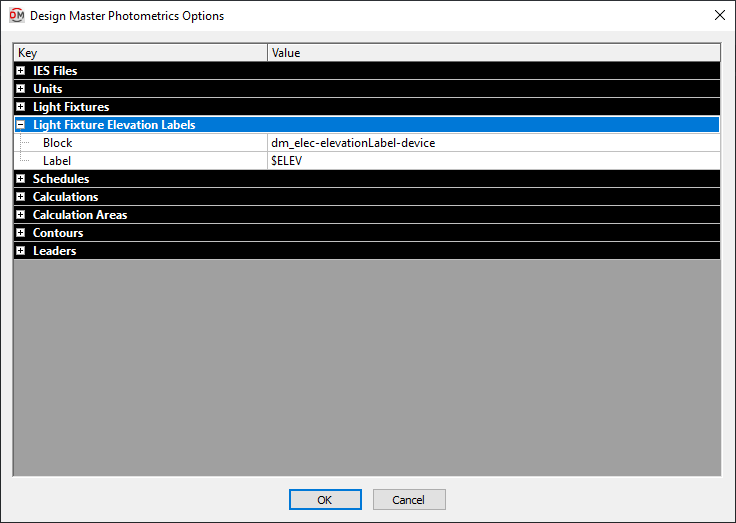Close the Photometrics Options window
The image size is (736, 523).
click(720, 15)
